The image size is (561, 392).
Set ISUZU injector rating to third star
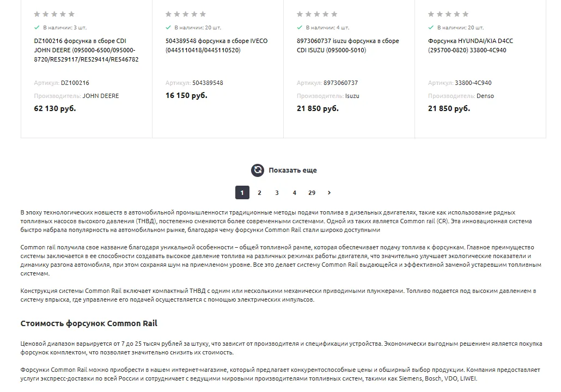[x=317, y=14]
